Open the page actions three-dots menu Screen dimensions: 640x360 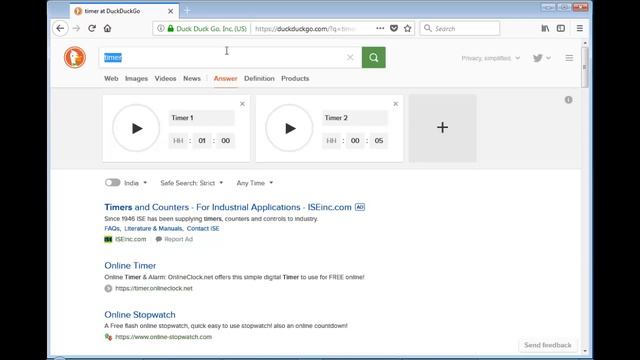click(380, 29)
